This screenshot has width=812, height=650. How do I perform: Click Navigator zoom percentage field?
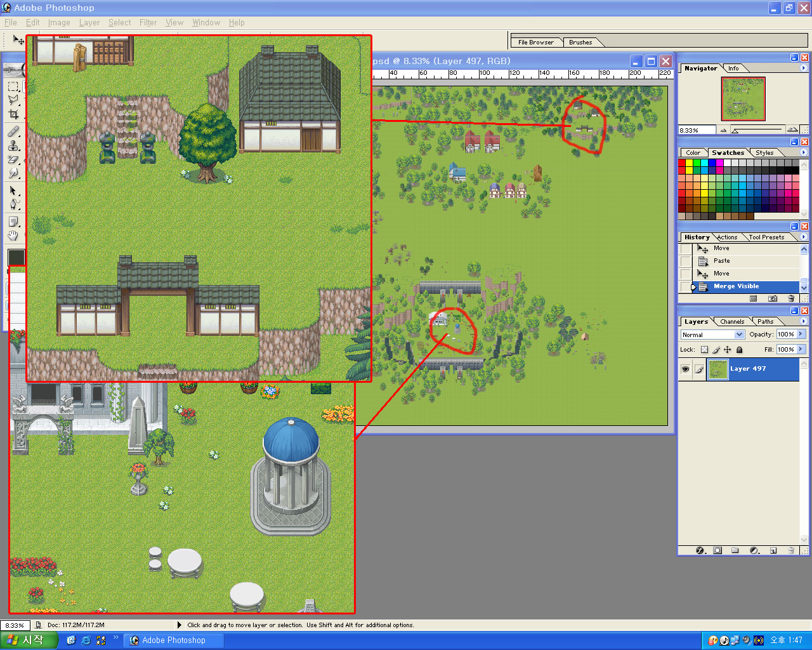click(697, 130)
